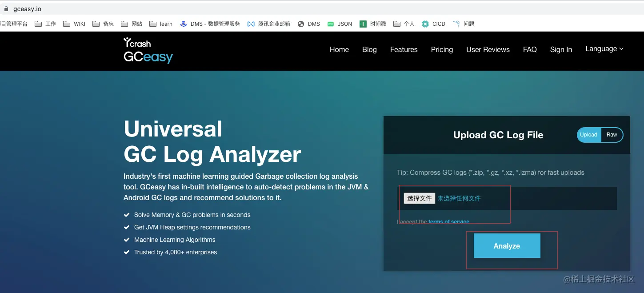Open the 备忘 bookmark folder
The image size is (644, 293).
coord(103,24)
